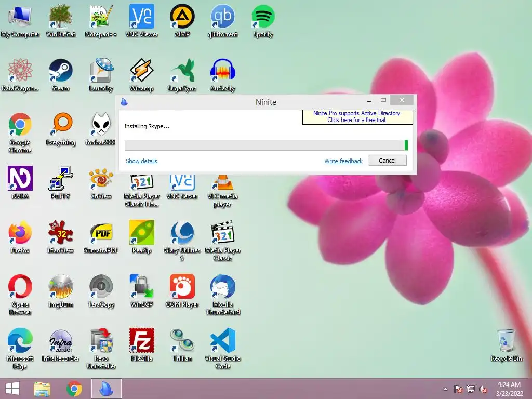Viewport: 532px width, 399px height.
Task: Select the WinSCP desktop shortcut
Action: click(x=141, y=291)
